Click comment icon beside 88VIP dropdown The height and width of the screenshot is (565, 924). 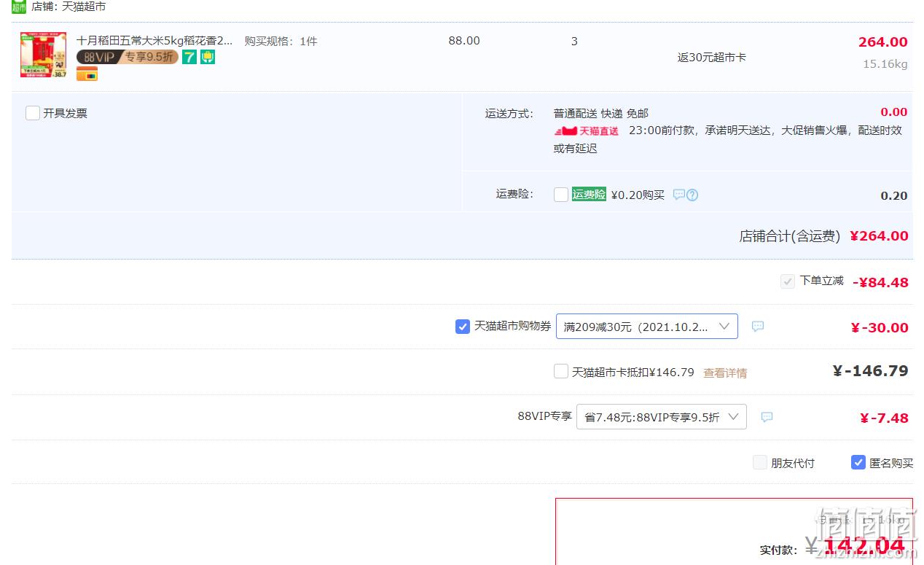click(767, 417)
